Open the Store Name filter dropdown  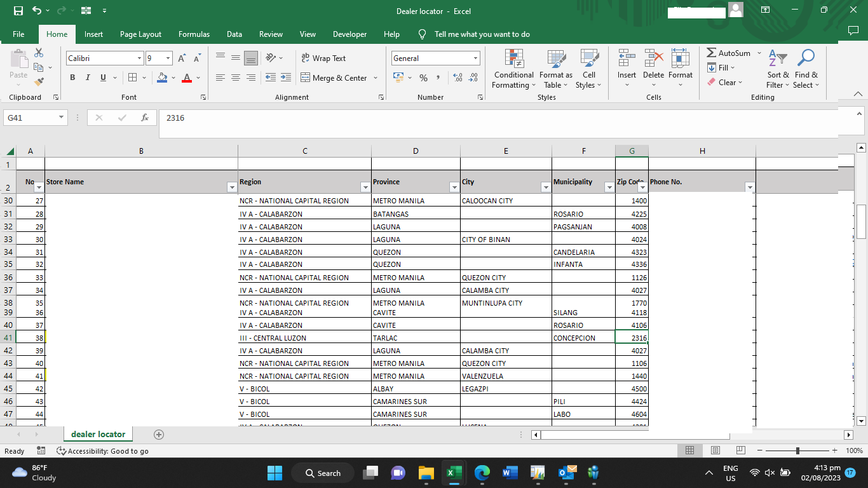[232, 187]
